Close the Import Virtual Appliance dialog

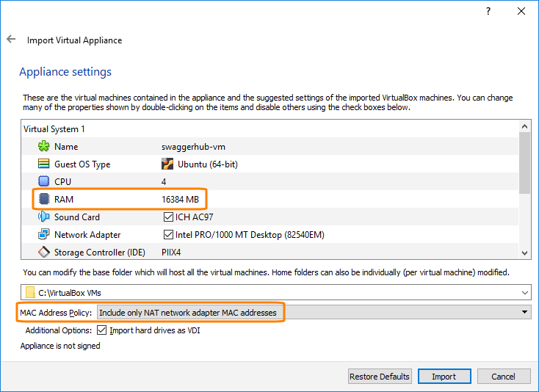[521, 11]
